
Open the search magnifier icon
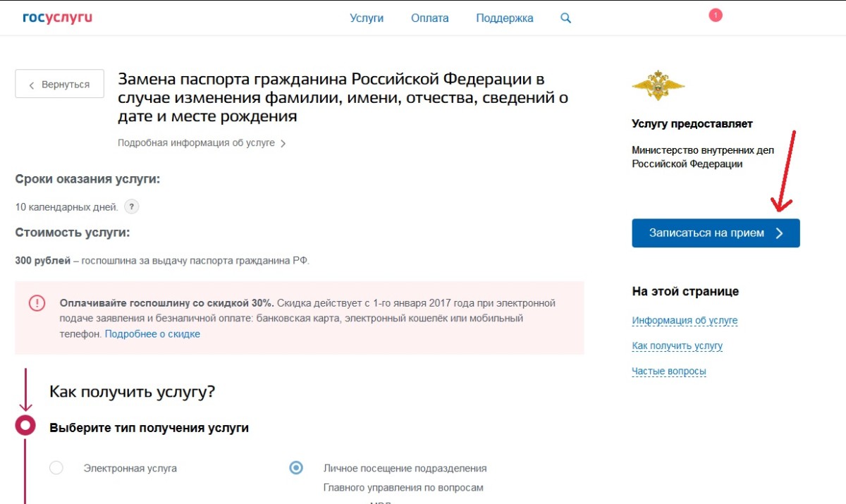tap(565, 18)
